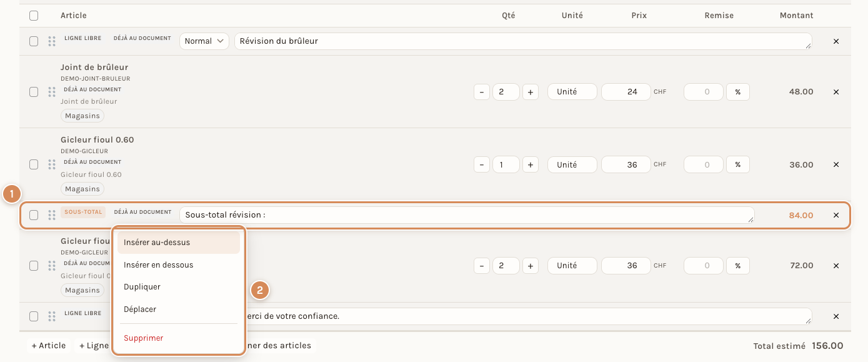Click the price field showing 24
Viewport: 868px width, 362px height.
(626, 92)
